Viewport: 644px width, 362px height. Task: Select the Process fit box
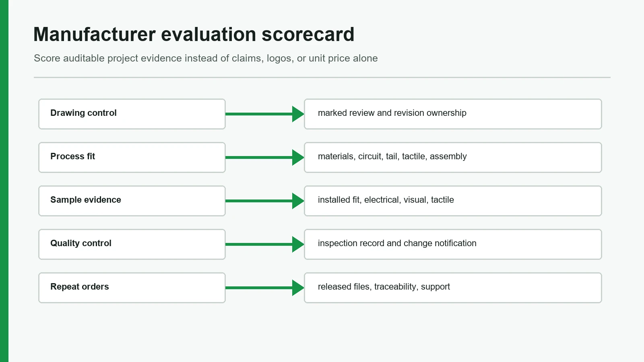tap(132, 157)
